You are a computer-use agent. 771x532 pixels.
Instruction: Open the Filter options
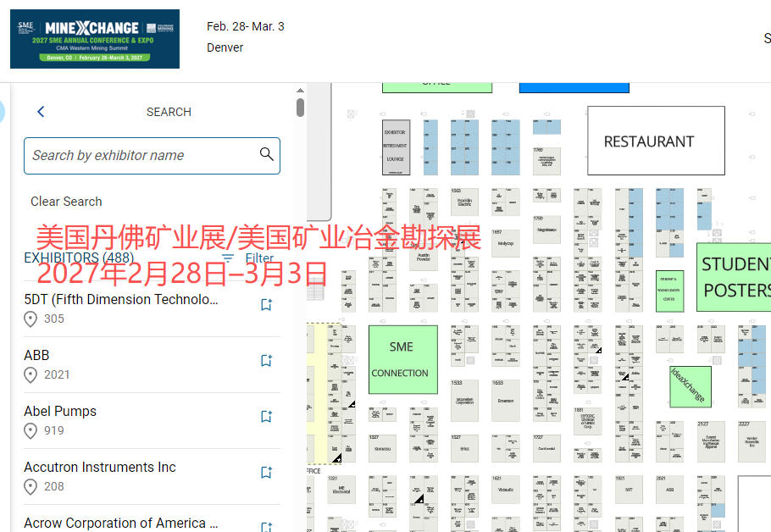point(248,258)
